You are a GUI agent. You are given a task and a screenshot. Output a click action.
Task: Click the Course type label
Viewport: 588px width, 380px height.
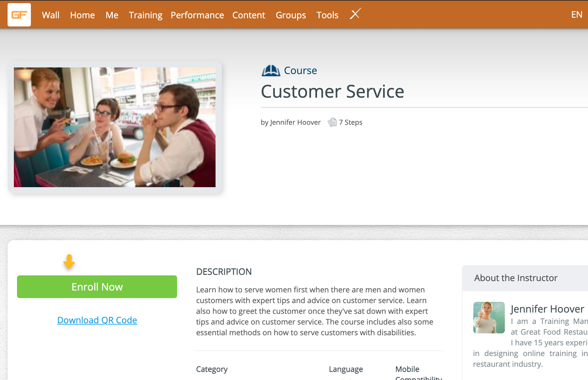(300, 71)
